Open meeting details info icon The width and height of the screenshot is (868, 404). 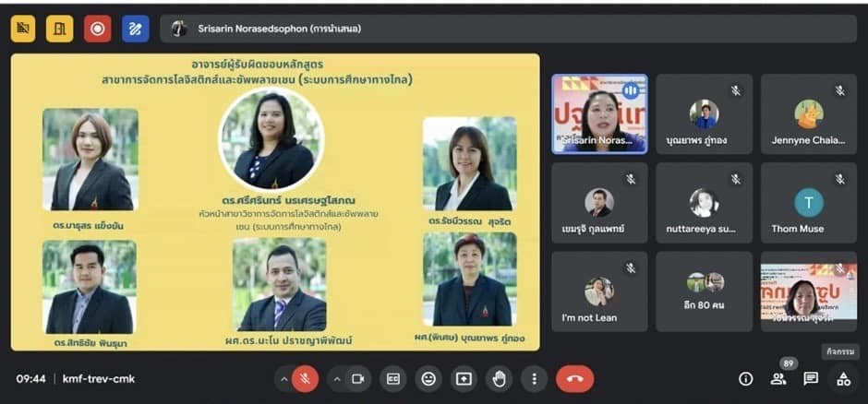click(746, 378)
